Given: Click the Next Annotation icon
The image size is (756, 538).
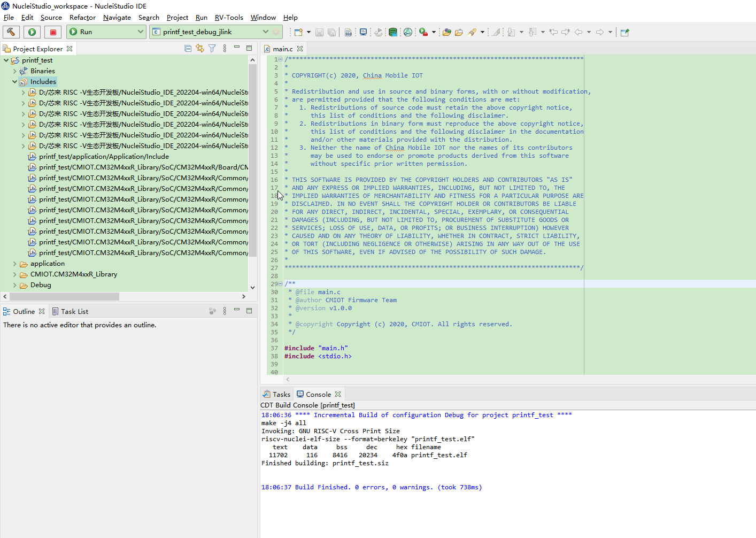Looking at the screenshot, I should pos(511,32).
